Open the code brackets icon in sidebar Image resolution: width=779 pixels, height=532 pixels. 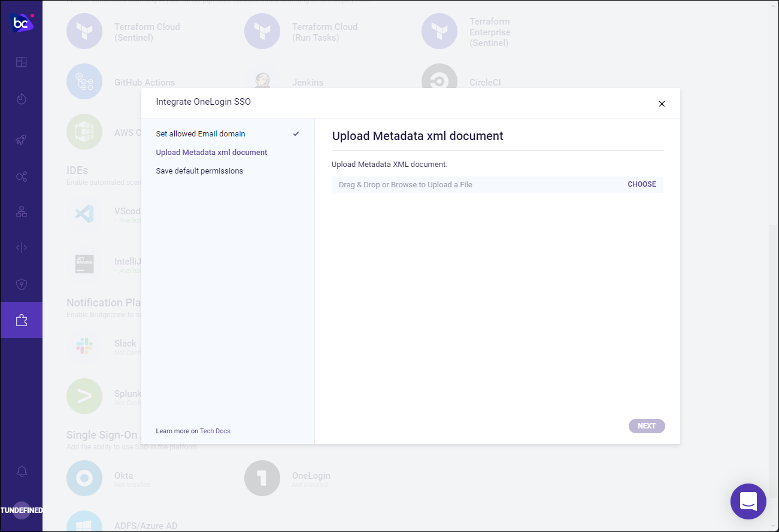(22, 248)
